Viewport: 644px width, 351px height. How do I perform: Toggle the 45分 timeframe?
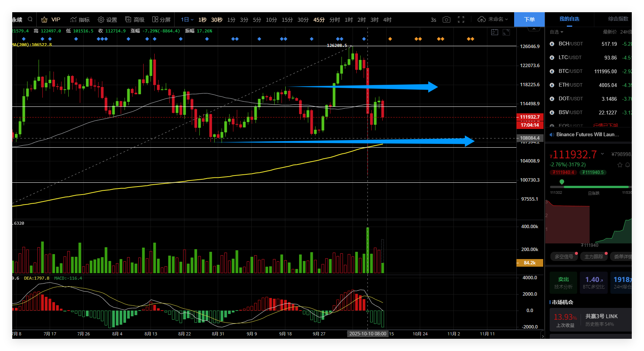[x=319, y=19]
